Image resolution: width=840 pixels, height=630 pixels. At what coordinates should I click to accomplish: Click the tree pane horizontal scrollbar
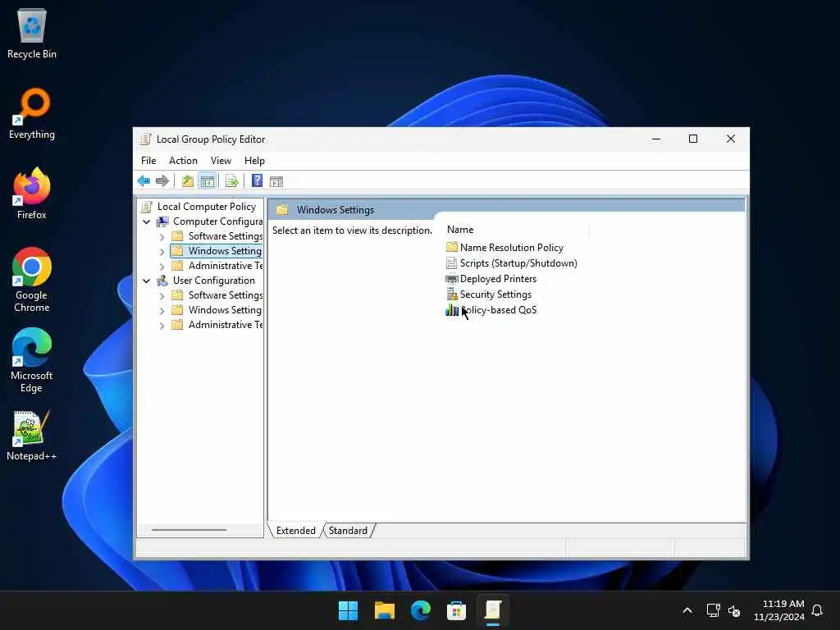point(189,530)
